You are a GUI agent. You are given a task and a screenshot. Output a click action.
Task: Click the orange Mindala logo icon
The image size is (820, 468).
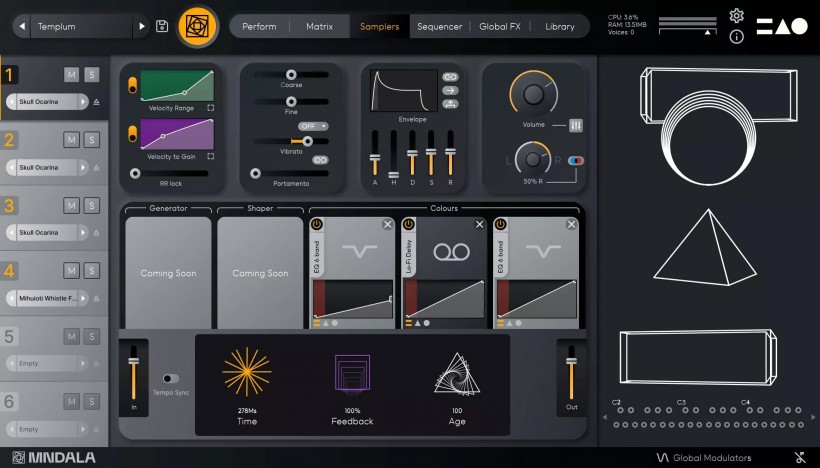pos(198,26)
